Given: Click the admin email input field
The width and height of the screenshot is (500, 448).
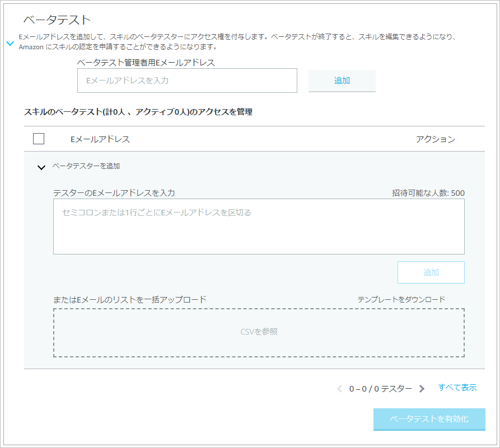Looking at the screenshot, I should pos(187,81).
